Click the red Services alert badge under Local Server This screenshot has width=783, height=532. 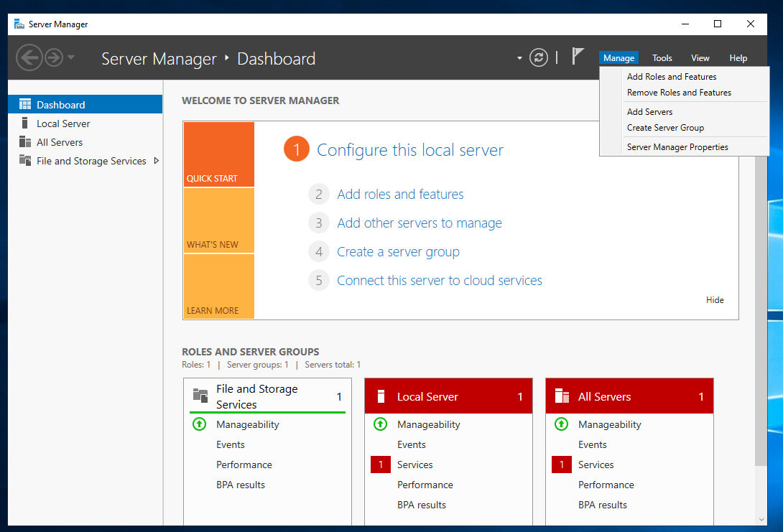(380, 465)
